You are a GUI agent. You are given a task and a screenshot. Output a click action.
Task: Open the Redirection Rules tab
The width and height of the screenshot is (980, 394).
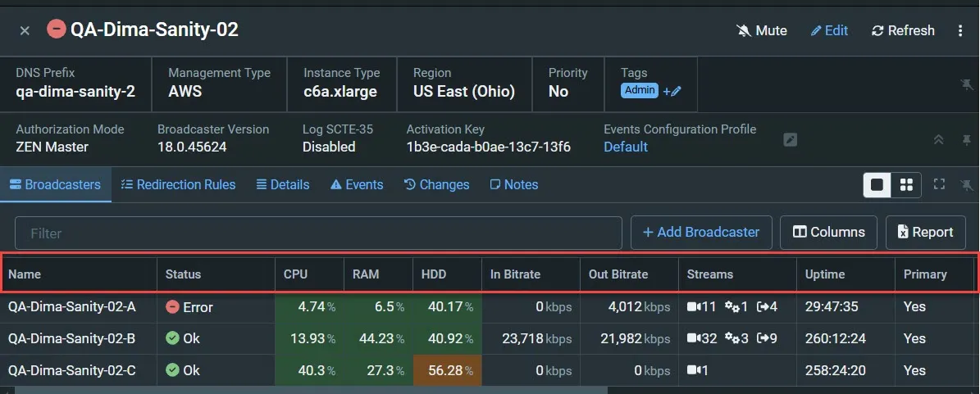pos(178,185)
